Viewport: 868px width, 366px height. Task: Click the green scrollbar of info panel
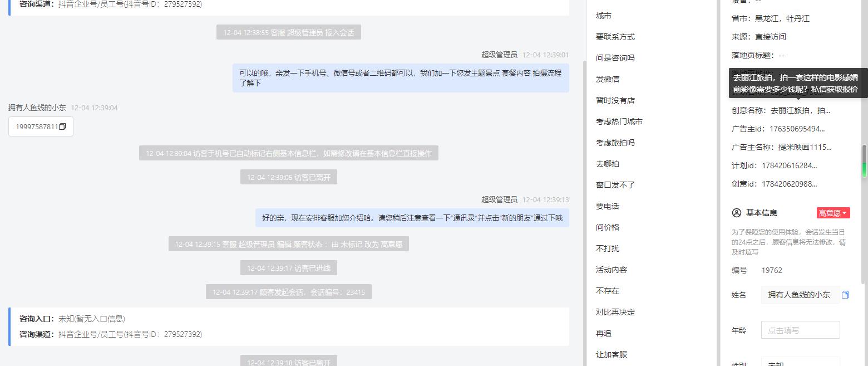[x=864, y=162]
